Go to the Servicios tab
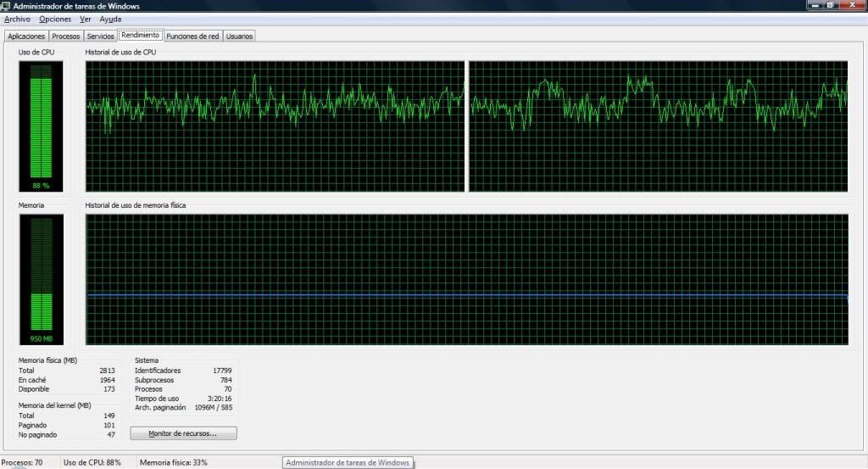868x469 pixels. click(x=100, y=36)
